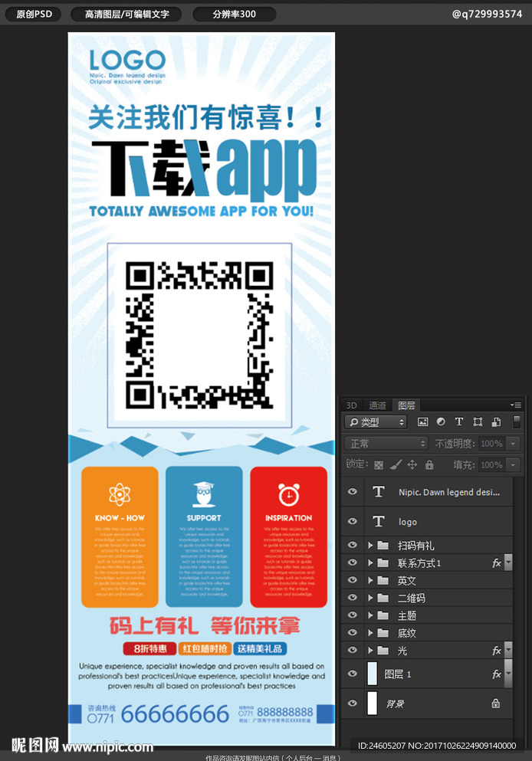Click the 图层 1 light blue thumbnail

[x=373, y=674]
